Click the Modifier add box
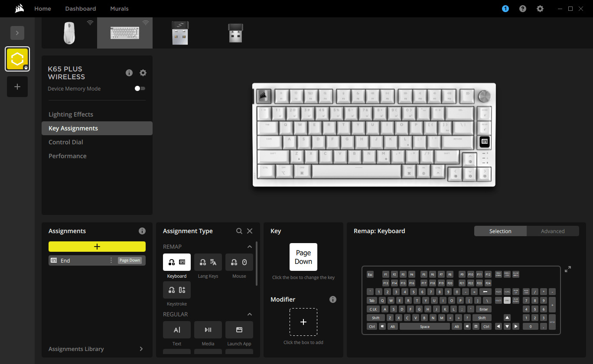 point(303,322)
